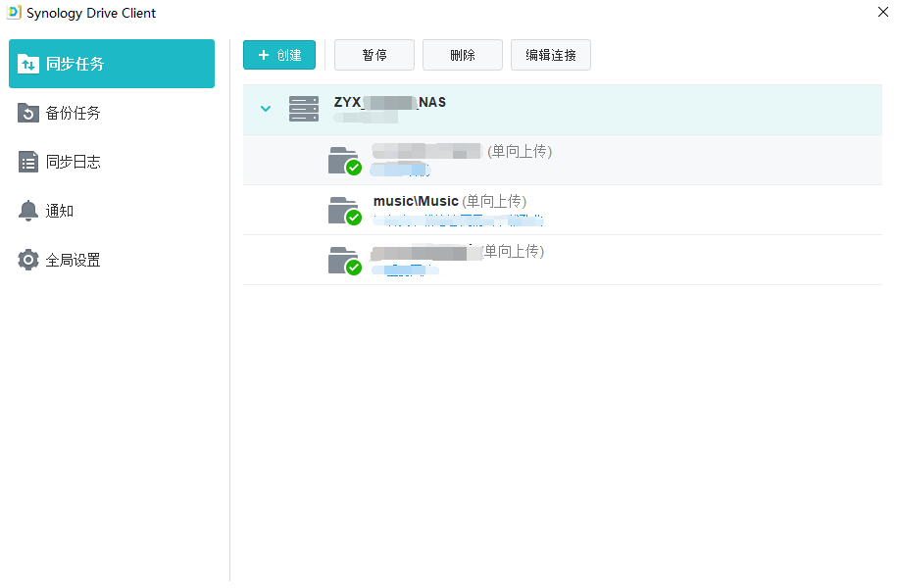Collapse the ZYX NAS connection chevron
The width and height of the screenshot is (897, 588).
[x=266, y=109]
